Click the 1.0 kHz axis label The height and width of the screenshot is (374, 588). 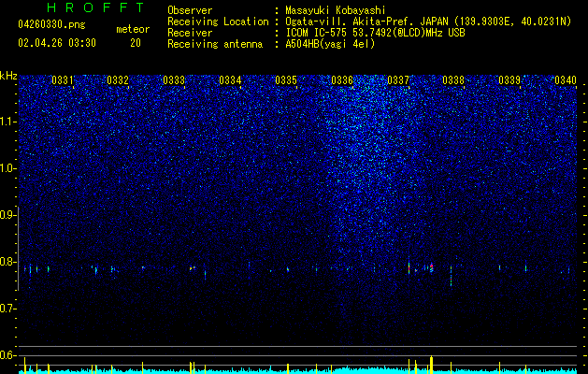point(7,168)
